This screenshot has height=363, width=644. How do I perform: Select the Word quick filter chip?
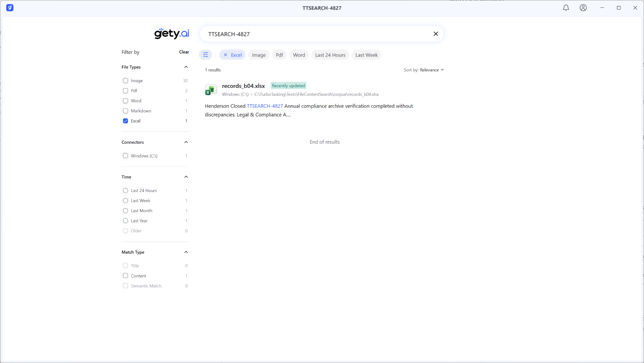pyautogui.click(x=299, y=55)
